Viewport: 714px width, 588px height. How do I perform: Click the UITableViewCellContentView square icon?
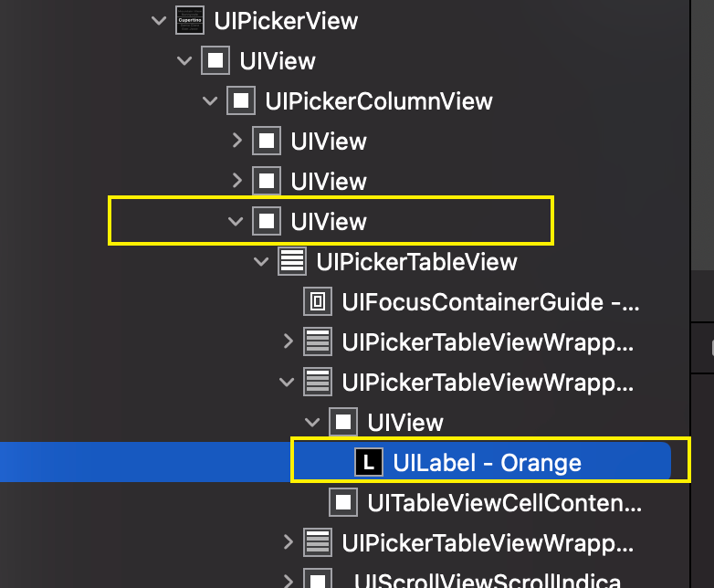[342, 501]
